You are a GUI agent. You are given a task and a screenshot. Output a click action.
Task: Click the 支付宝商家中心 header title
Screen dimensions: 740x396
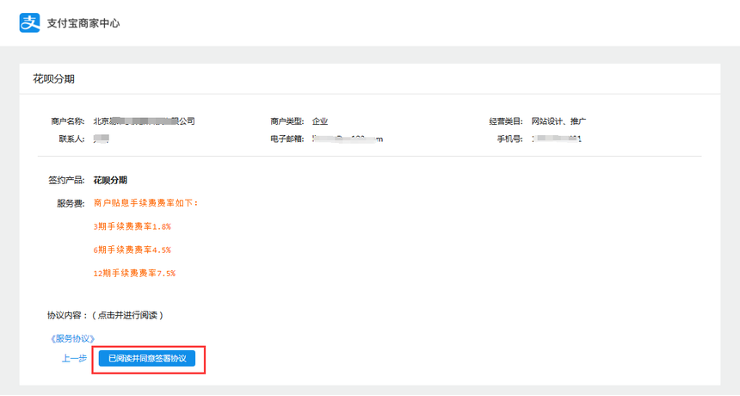[84, 23]
